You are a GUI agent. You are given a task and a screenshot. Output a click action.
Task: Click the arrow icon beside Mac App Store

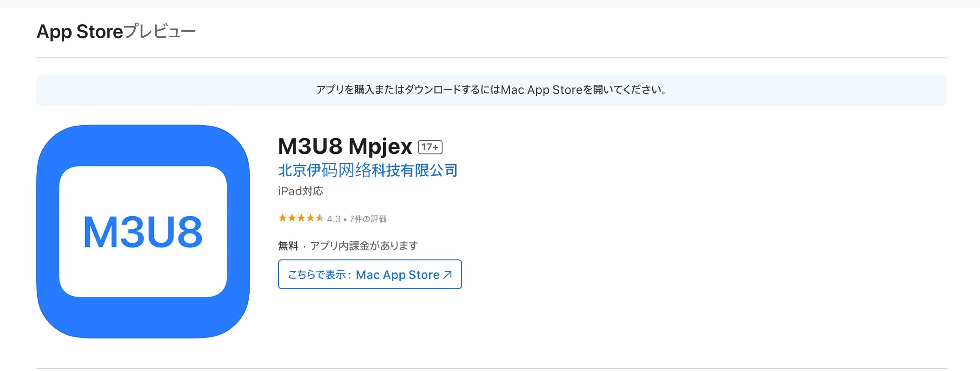[447, 275]
